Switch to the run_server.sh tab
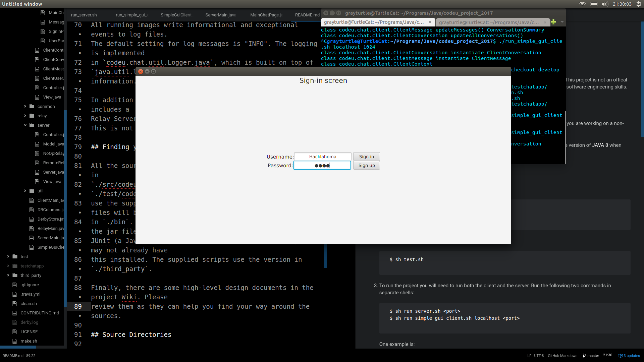 [84, 15]
